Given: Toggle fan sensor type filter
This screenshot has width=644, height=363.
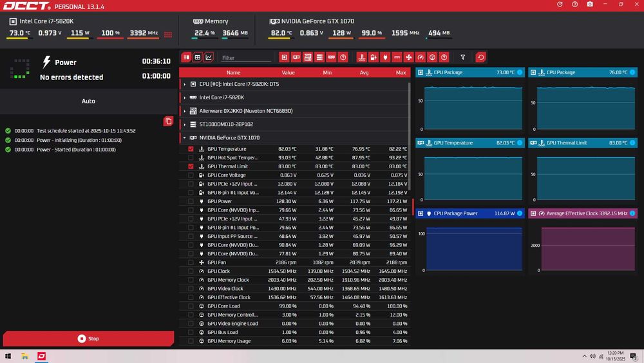Looking at the screenshot, I should (409, 57).
